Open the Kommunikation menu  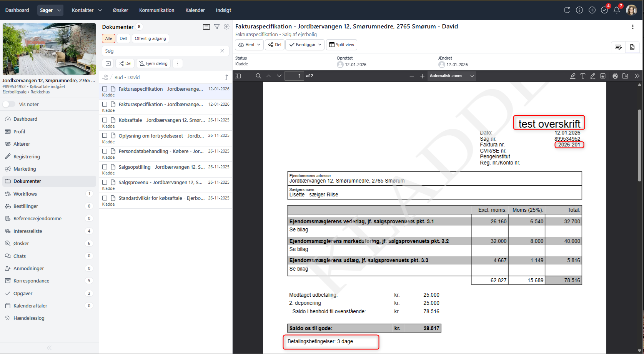click(x=156, y=10)
